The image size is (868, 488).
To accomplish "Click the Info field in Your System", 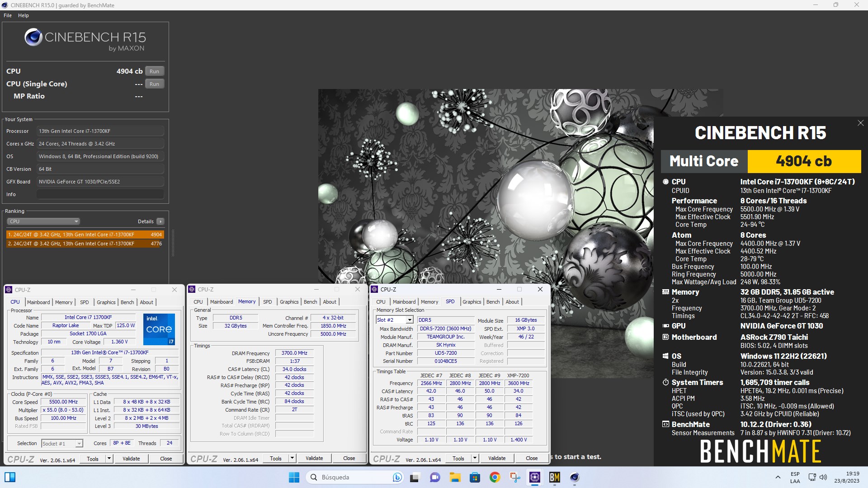I will click(100, 194).
